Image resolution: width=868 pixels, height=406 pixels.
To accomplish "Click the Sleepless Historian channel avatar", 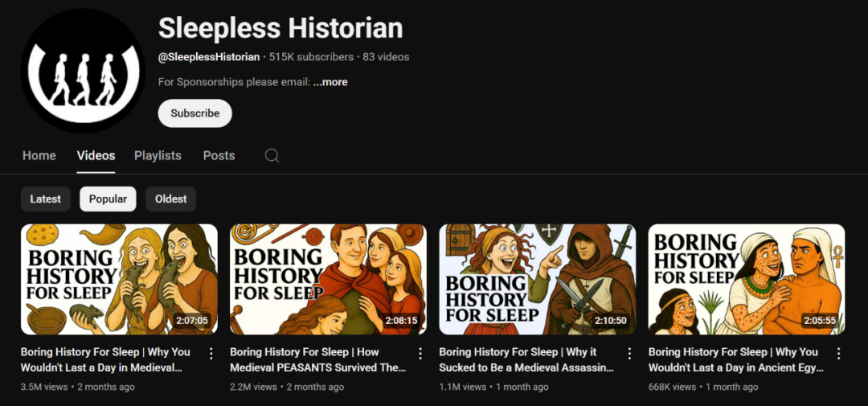I will coord(82,71).
